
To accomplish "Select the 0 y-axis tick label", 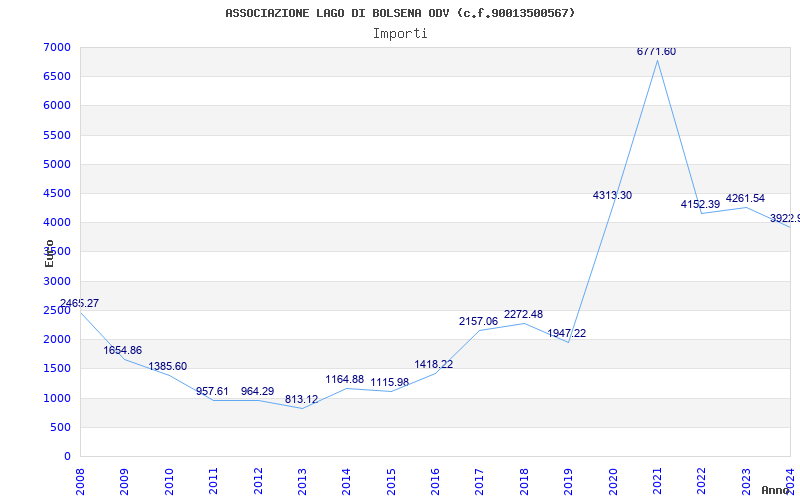I will (x=68, y=456).
